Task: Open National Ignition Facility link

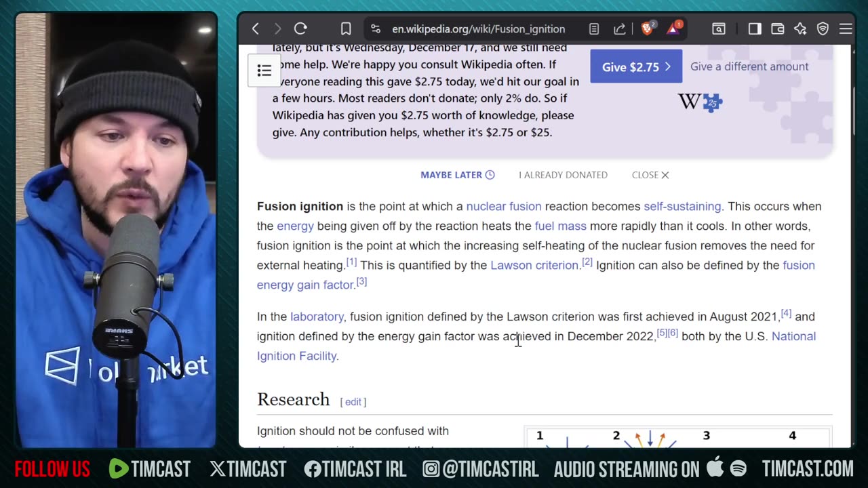Action: click(x=296, y=356)
